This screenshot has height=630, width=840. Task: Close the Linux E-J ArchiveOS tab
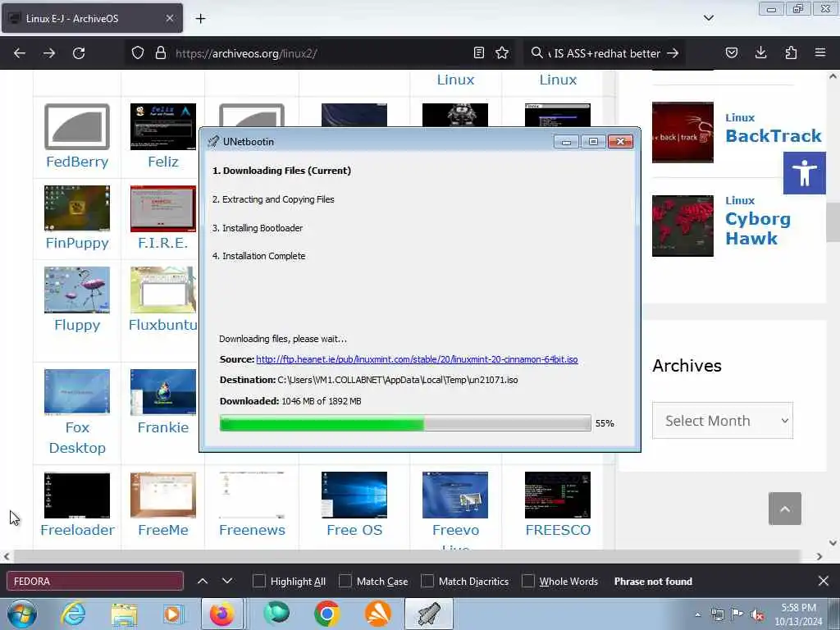click(x=169, y=18)
